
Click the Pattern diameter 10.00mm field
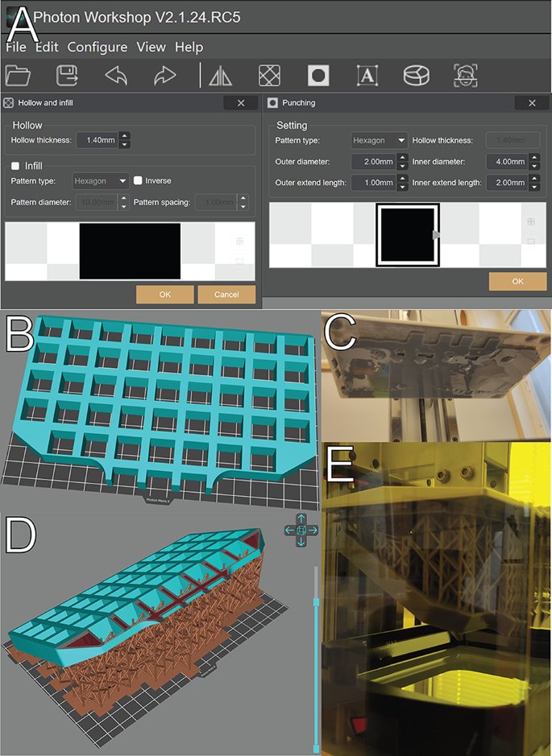pos(95,202)
